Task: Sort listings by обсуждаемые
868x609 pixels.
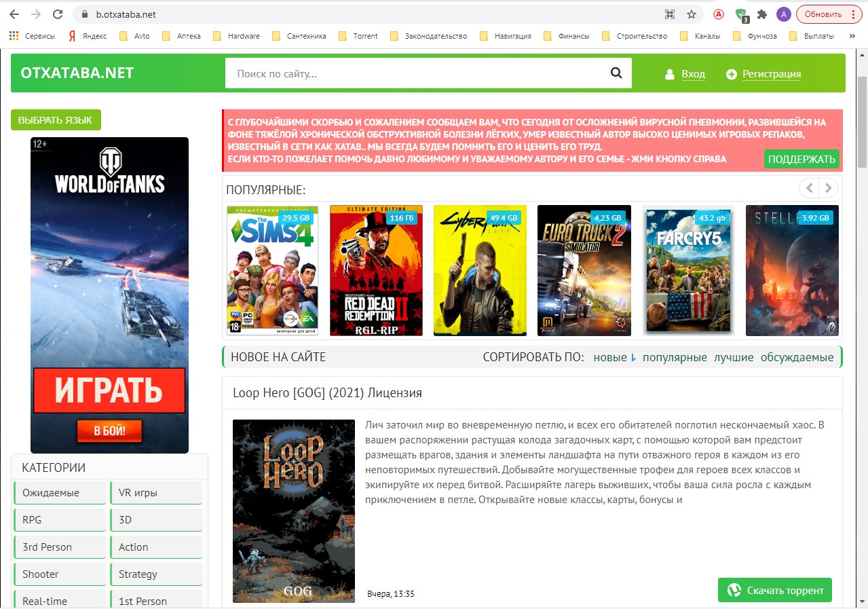Action: tap(797, 357)
